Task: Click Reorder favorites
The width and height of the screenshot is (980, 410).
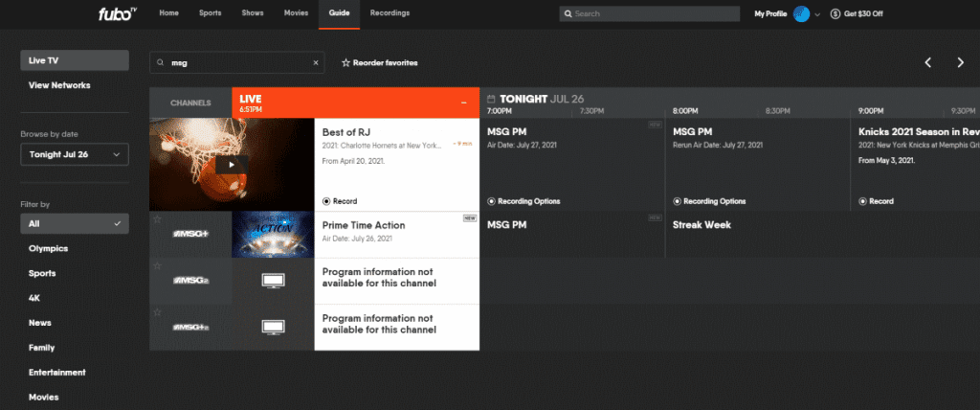Action: click(379, 62)
